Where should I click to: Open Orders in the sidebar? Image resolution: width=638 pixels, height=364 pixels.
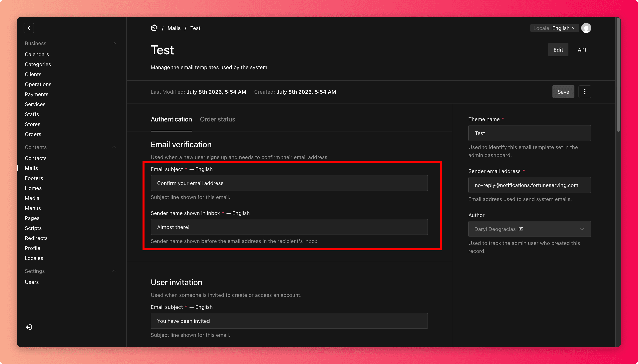[x=33, y=134]
